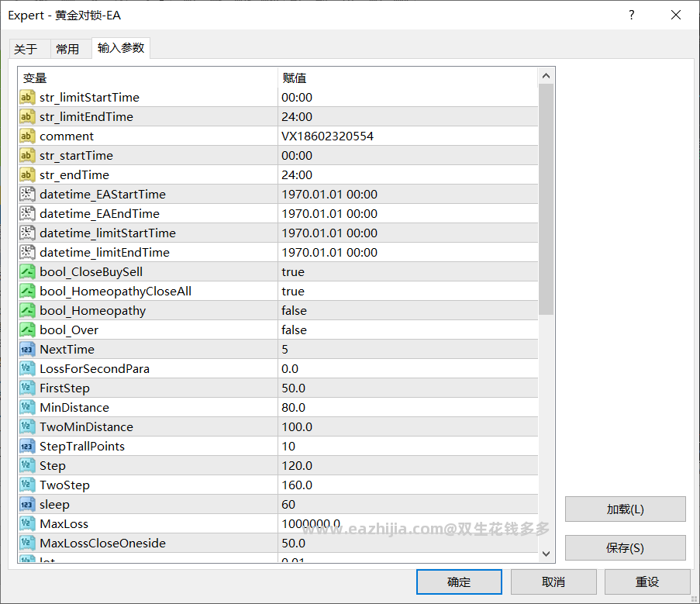Image resolution: width=700 pixels, height=604 pixels.
Task: Click the scrollbar up arrow
Action: tap(546, 76)
